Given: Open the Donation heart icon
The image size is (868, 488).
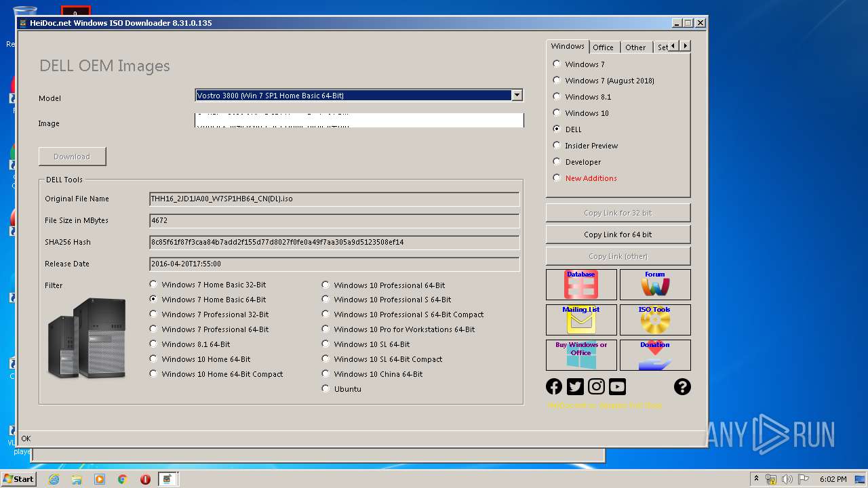Looking at the screenshot, I should coord(655,355).
